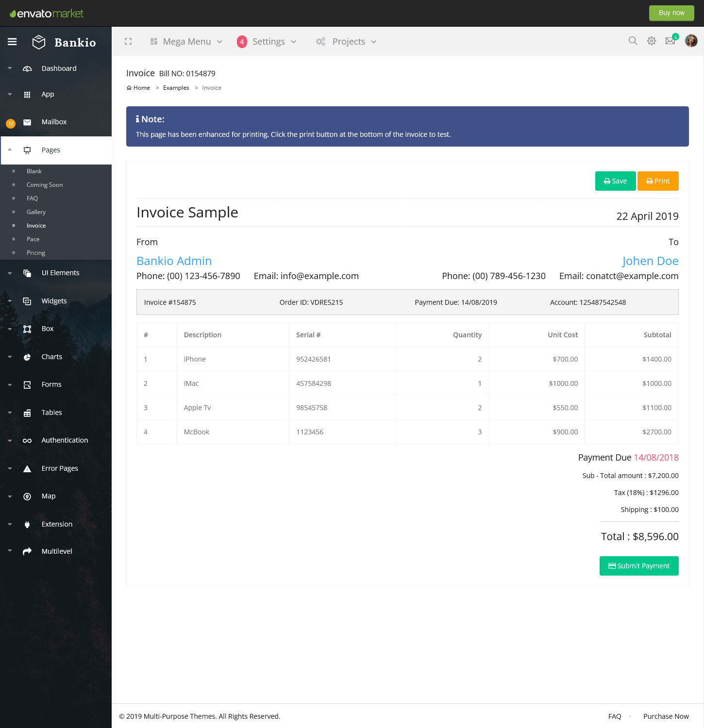This screenshot has width=704, height=728.
Task: Click the Johen Doe name link
Action: click(650, 261)
